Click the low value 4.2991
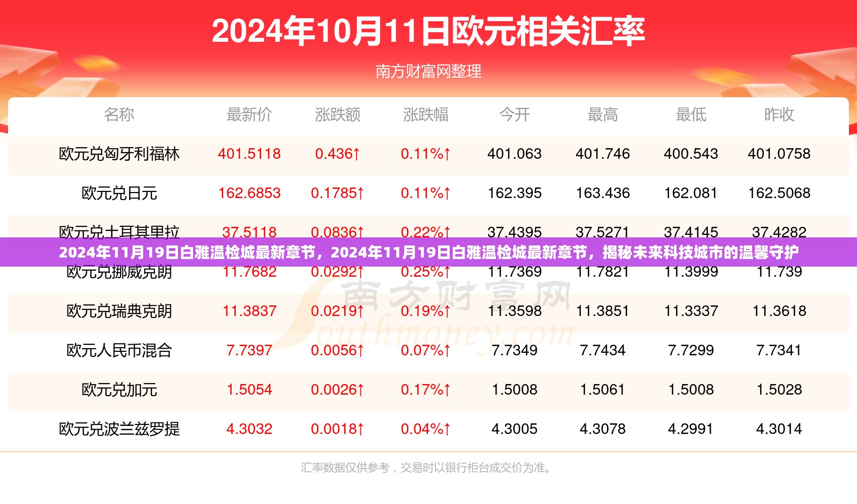This screenshot has width=857, height=504. 691,429
